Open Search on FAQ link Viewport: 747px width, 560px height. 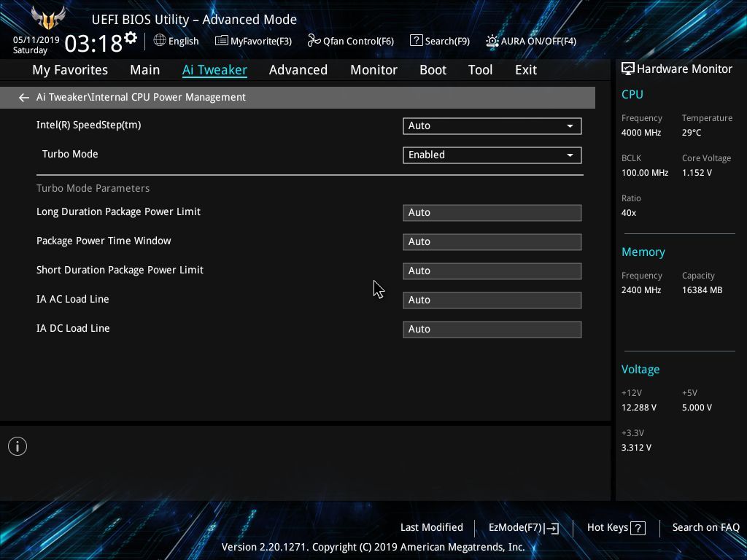click(705, 527)
